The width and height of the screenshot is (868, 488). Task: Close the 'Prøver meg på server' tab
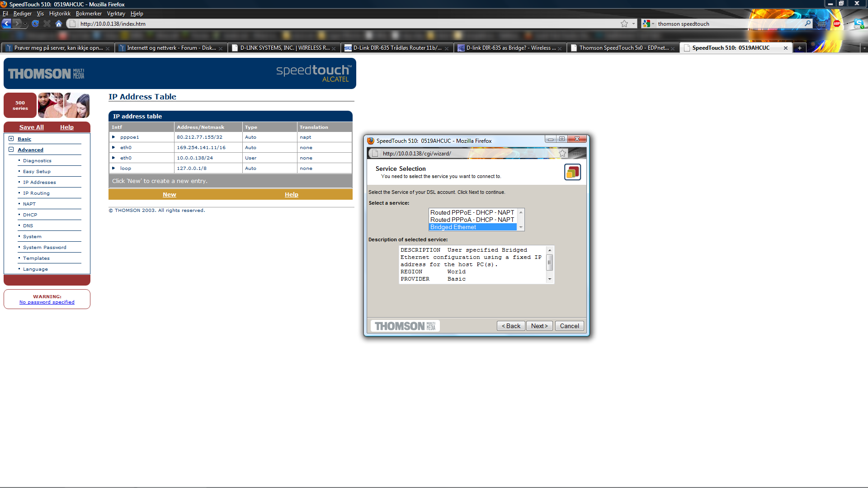click(x=108, y=48)
